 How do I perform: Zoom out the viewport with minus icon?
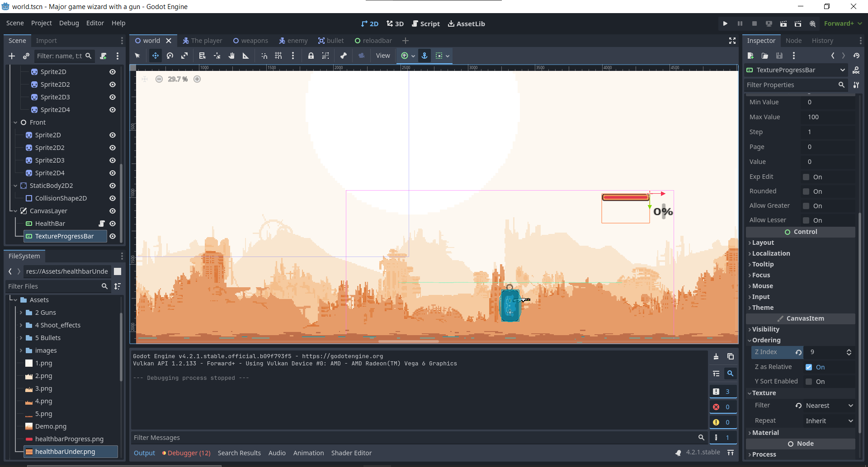coord(159,79)
